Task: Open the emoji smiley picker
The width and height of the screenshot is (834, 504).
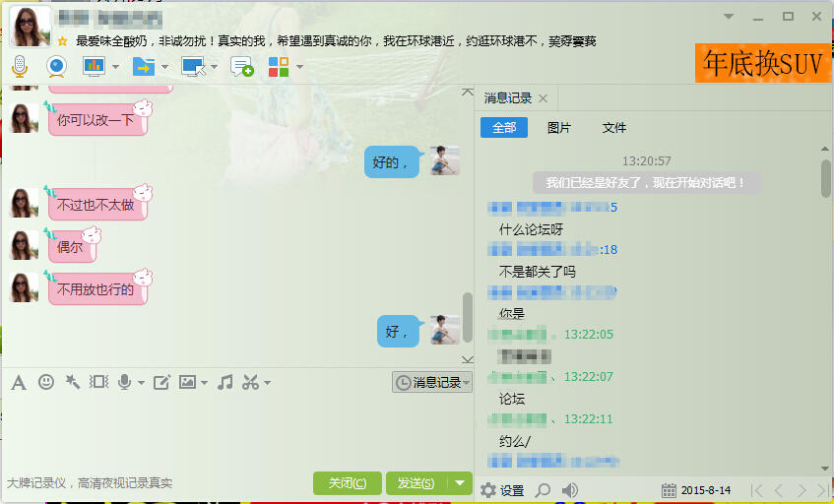Action: pyautogui.click(x=46, y=382)
